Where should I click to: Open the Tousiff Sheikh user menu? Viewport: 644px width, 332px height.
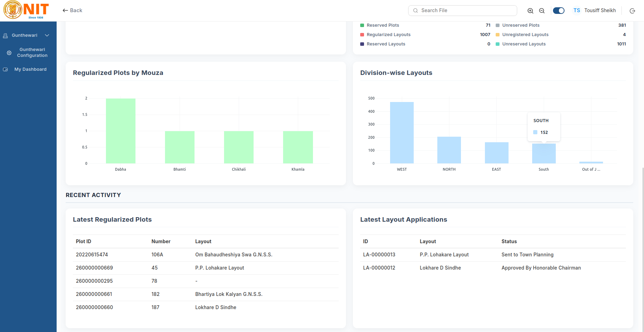[600, 10]
